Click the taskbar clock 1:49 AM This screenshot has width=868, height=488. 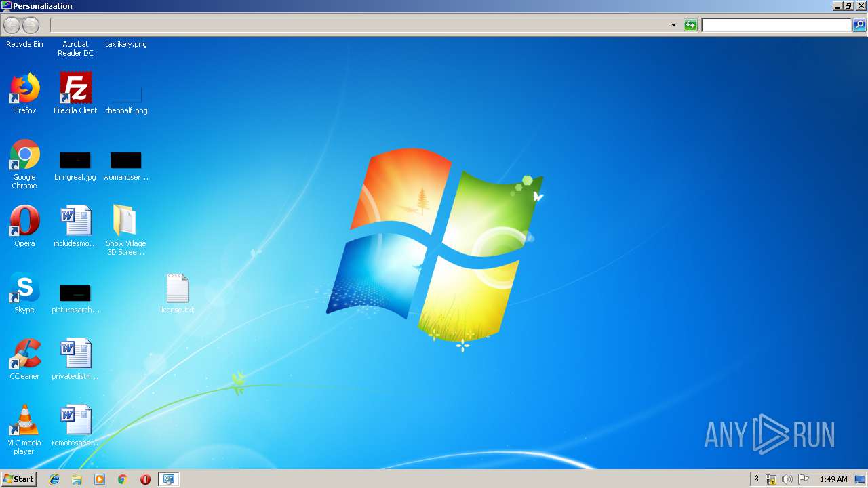pyautogui.click(x=833, y=479)
